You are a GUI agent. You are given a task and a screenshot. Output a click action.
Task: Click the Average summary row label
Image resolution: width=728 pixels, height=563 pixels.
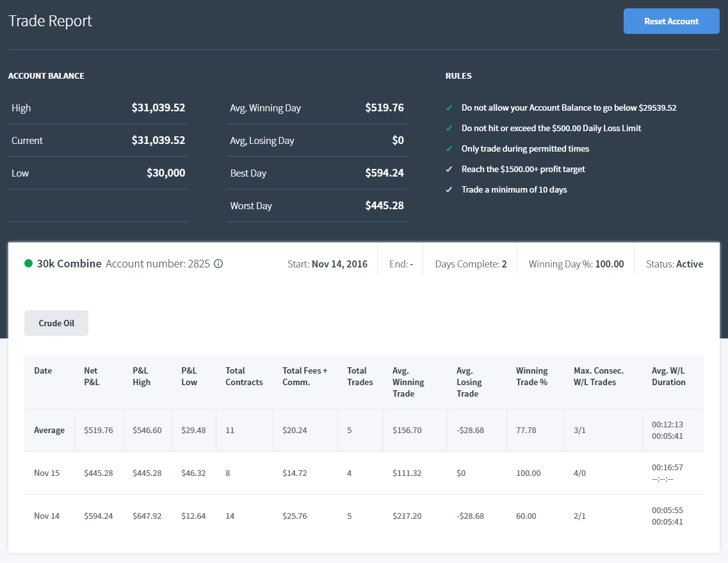click(x=49, y=431)
